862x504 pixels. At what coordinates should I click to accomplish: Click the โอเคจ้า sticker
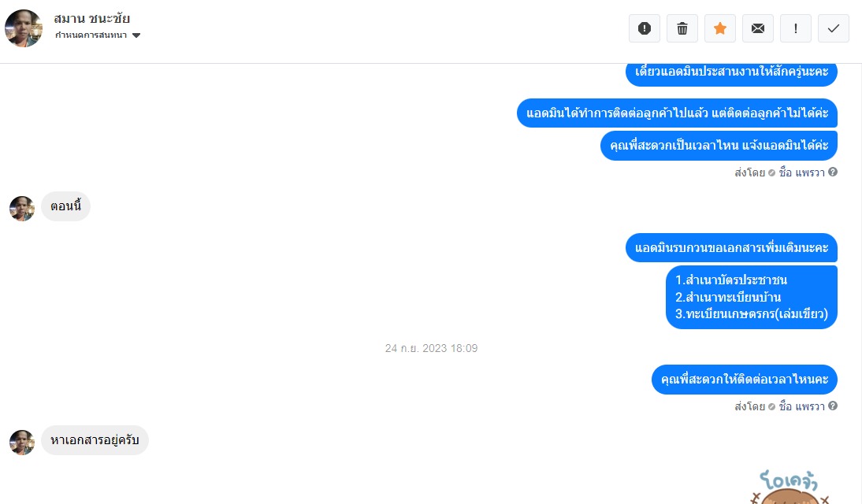coord(790,487)
